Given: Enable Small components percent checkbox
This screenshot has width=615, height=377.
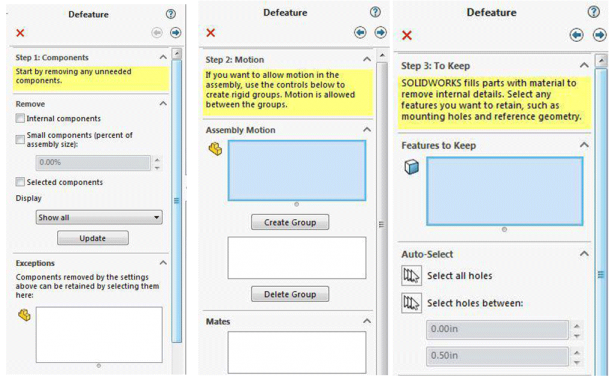Looking at the screenshot, I should (20, 139).
